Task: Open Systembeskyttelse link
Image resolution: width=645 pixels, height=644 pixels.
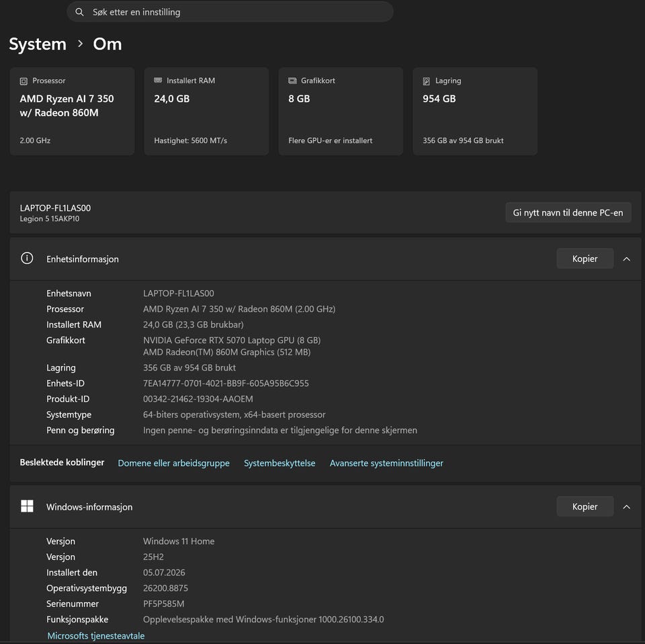Action: (279, 463)
